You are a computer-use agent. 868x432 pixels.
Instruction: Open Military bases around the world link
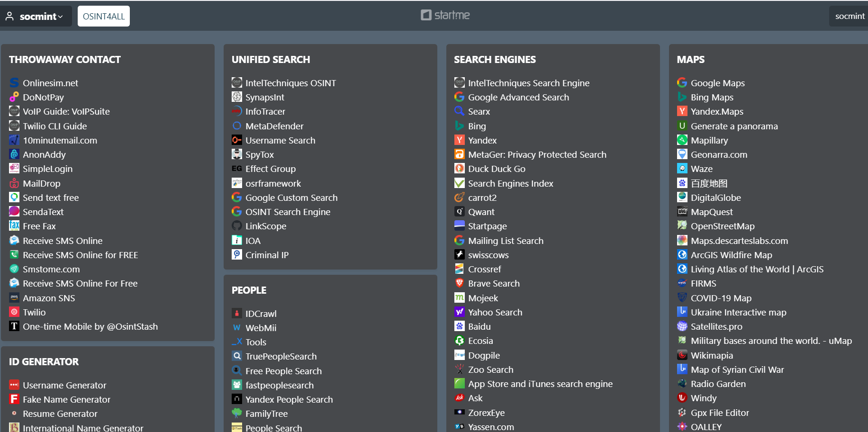point(771,341)
